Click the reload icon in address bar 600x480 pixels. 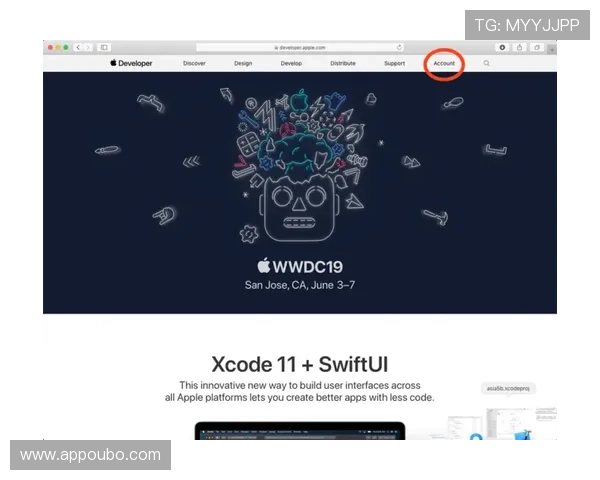[399, 47]
